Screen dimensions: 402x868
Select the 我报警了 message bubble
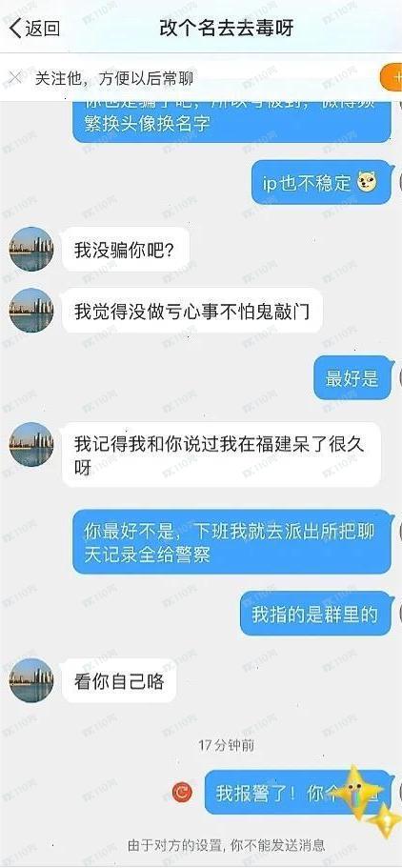[297, 793]
